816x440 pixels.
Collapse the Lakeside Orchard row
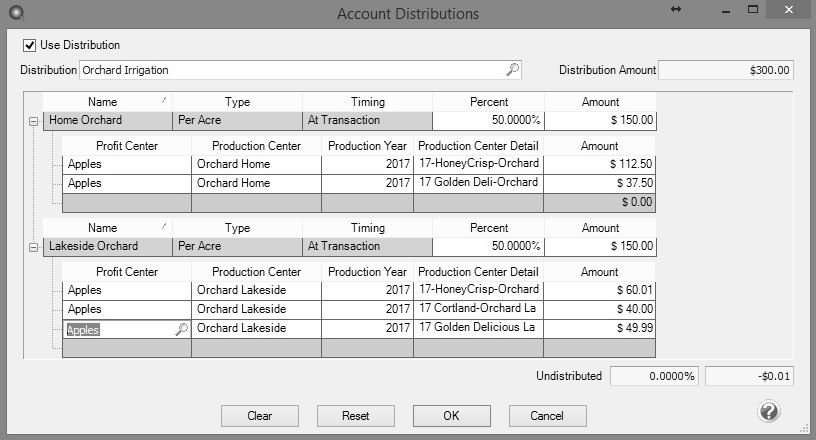pyautogui.click(x=33, y=247)
